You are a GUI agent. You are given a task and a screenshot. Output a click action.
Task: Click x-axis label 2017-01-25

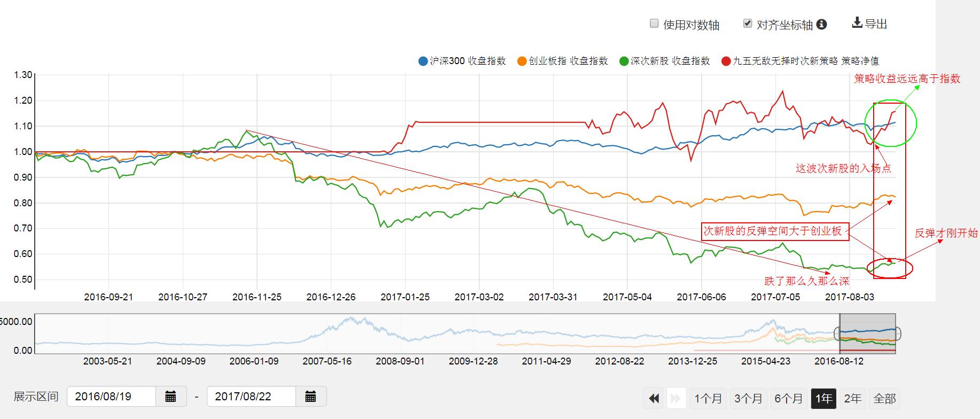405,297
